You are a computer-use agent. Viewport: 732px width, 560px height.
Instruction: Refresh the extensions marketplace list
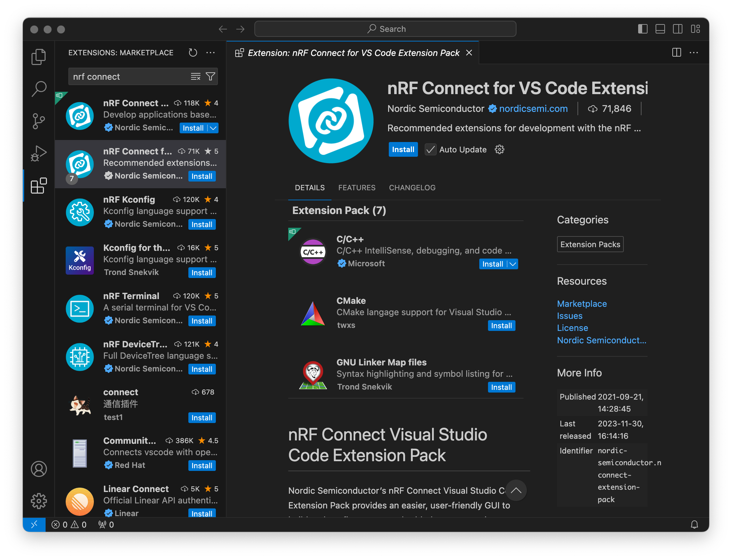coord(193,53)
